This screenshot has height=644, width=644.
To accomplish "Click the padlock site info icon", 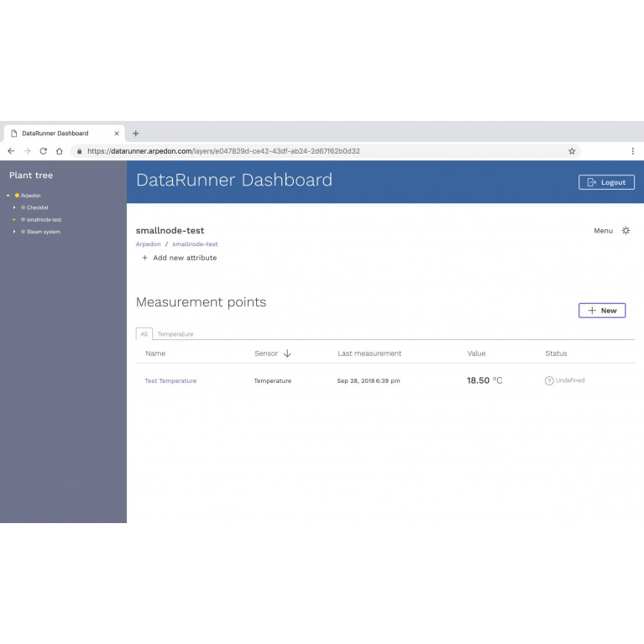I will tap(79, 151).
